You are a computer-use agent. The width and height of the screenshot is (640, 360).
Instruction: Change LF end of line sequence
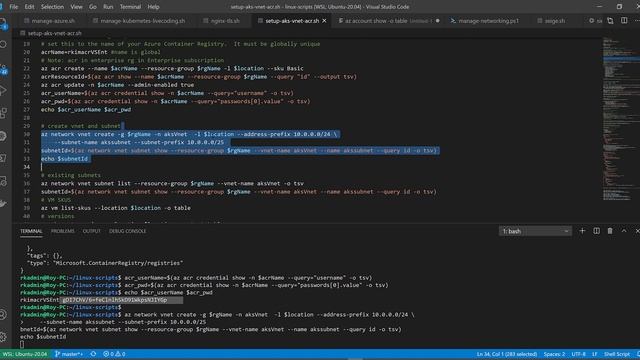click(x=594, y=354)
